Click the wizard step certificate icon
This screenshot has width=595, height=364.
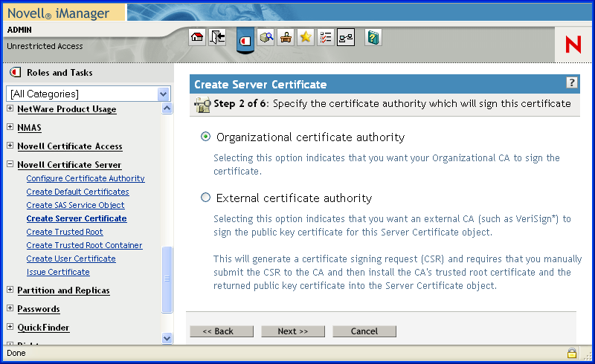(x=202, y=105)
